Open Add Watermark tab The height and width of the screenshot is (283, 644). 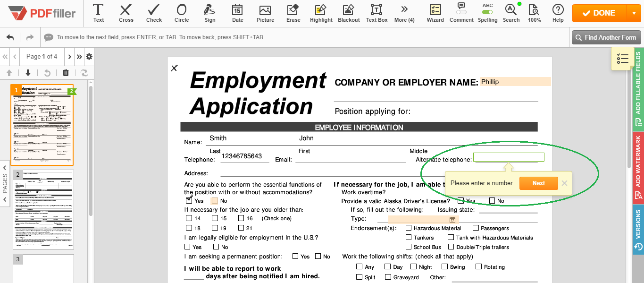[x=638, y=167]
